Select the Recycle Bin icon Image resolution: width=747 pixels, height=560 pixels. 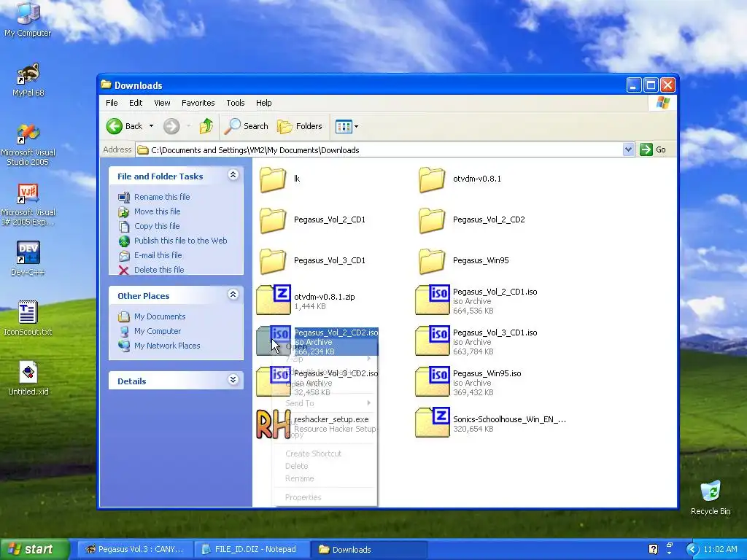coord(711,497)
